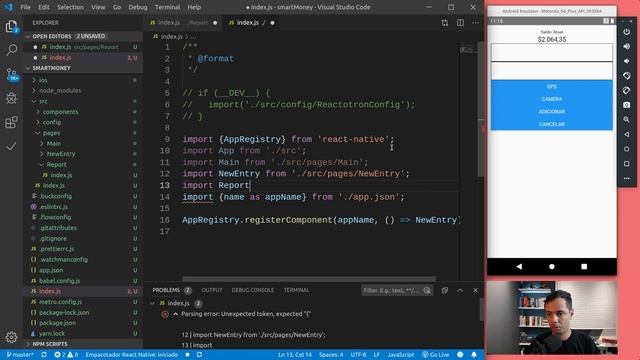
Task: Click the JavaScript language mode in status bar
Action: tap(400, 355)
